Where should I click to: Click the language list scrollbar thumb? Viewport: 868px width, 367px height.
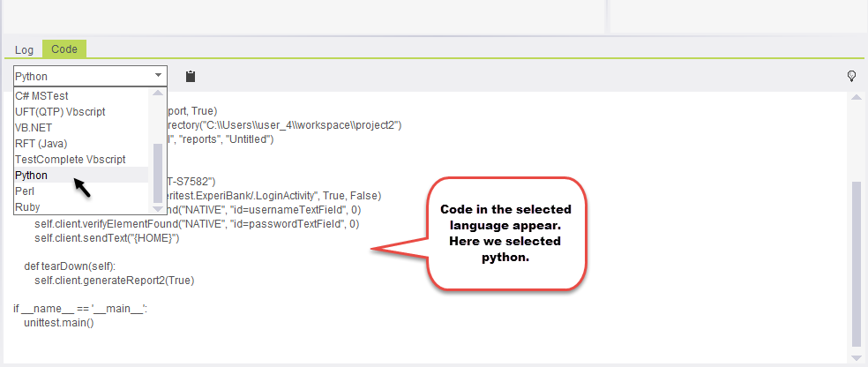click(x=158, y=172)
